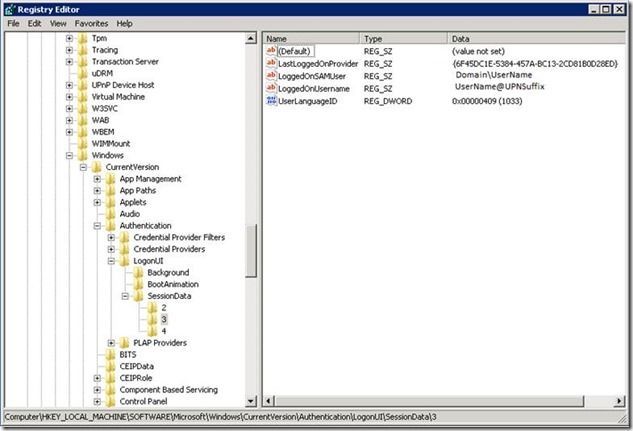Expand the Component Based Servicing key
This screenshot has height=431, width=633.
[x=97, y=390]
